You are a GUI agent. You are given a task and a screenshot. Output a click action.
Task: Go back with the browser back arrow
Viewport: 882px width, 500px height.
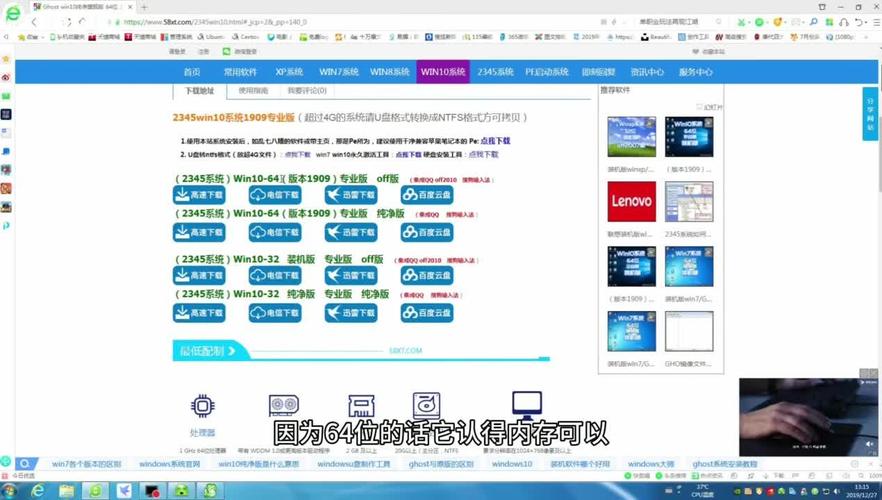point(34,22)
